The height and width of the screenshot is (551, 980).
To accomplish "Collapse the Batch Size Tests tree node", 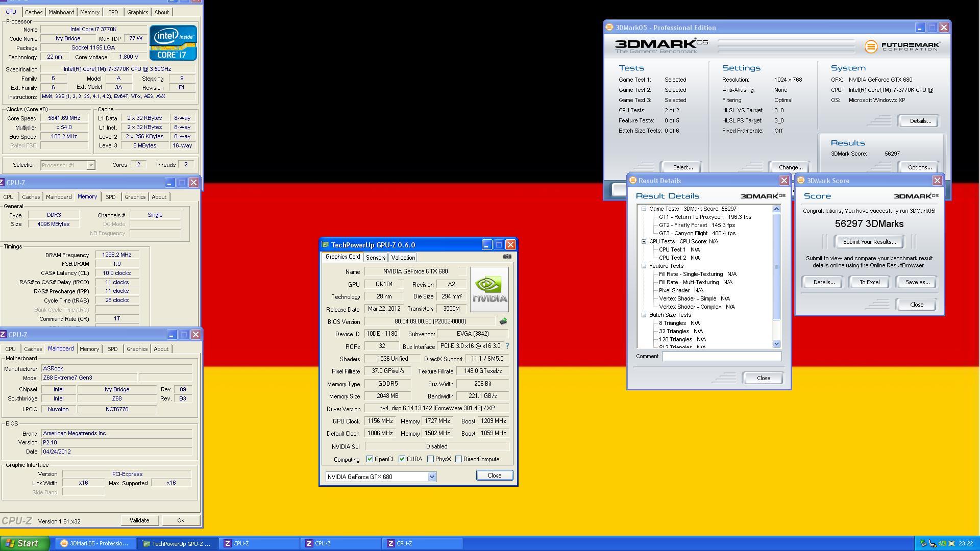I will pyautogui.click(x=644, y=315).
